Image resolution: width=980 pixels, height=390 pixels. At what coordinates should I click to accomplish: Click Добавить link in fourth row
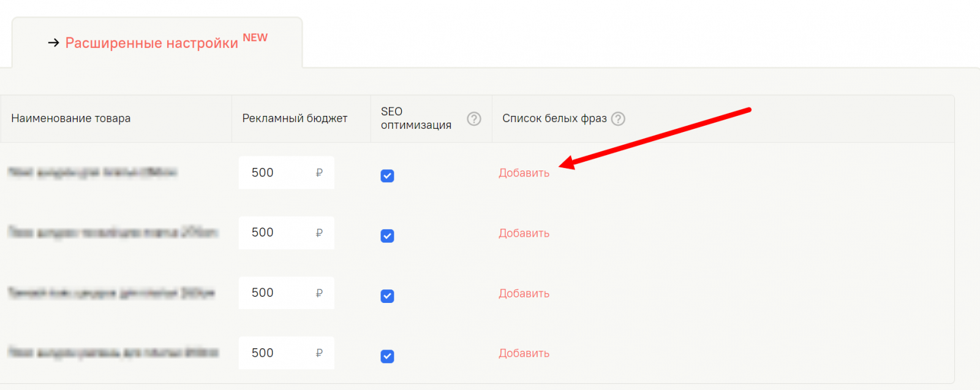[524, 353]
